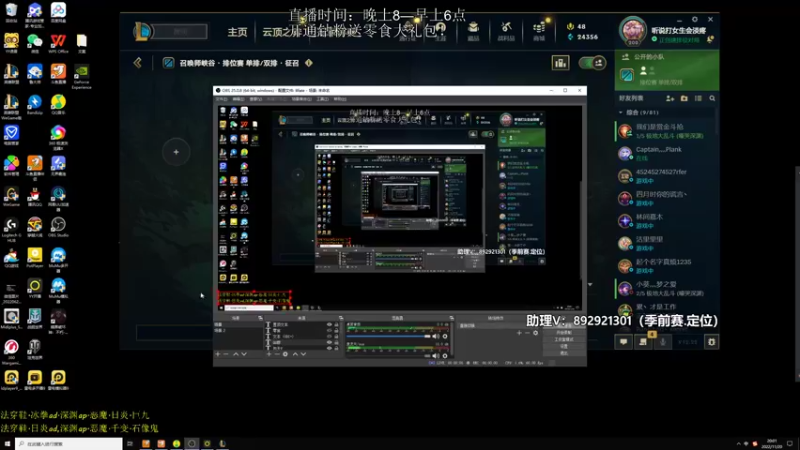
Task: Select friend 起个名字真难1235
Action: [x=666, y=266]
